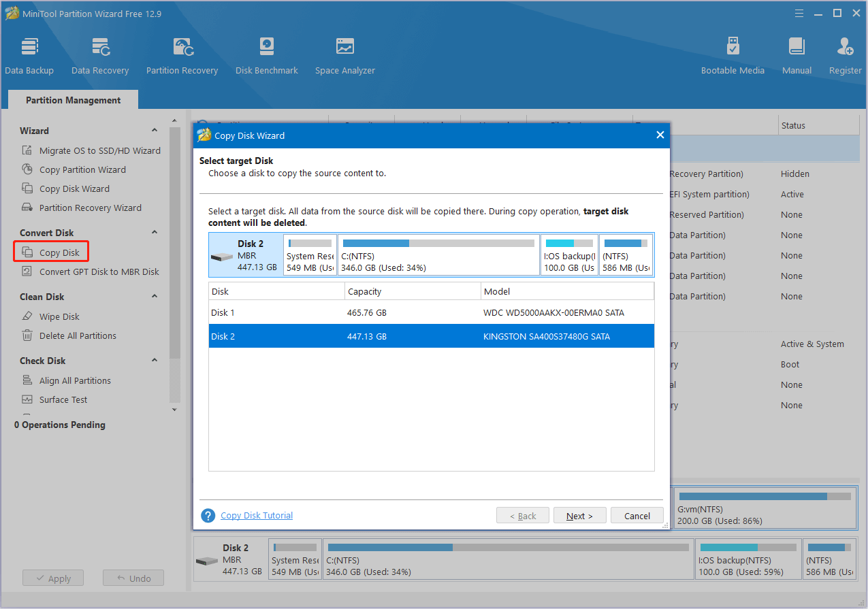Select 586 MB NTFS partition in wizard preview
The image size is (868, 609).
[626, 255]
